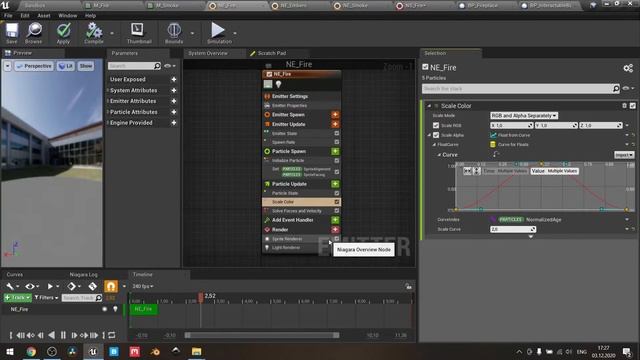The height and width of the screenshot is (360, 640).
Task: Click the Lit view mode button
Action: [65, 66]
